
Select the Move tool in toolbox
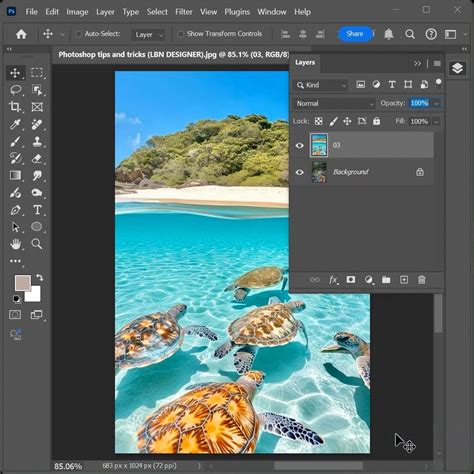tap(15, 73)
